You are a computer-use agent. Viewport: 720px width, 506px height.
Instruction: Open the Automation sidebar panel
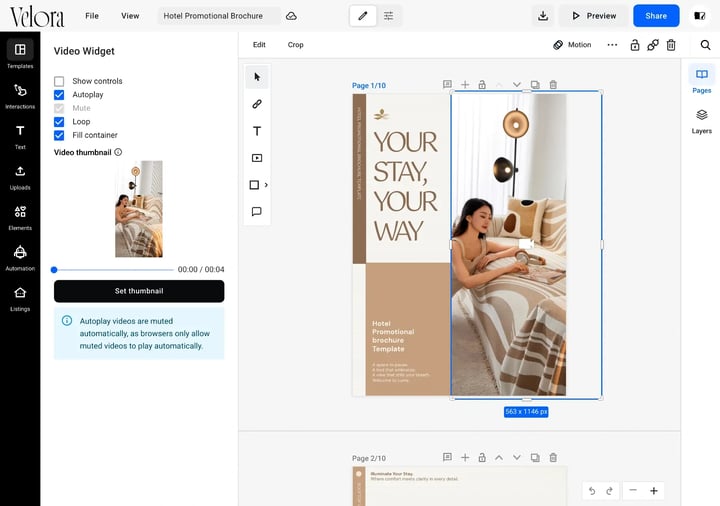coord(20,258)
